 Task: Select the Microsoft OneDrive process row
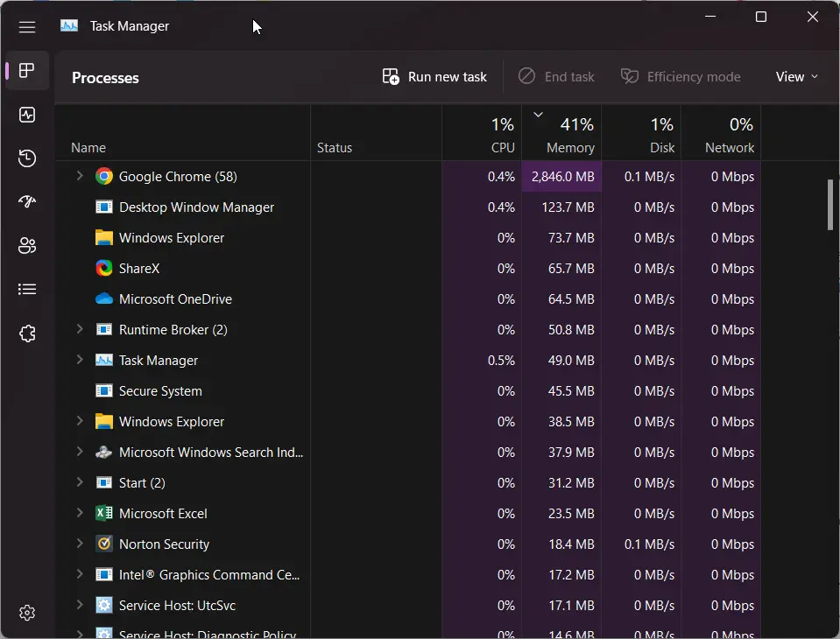pos(175,299)
